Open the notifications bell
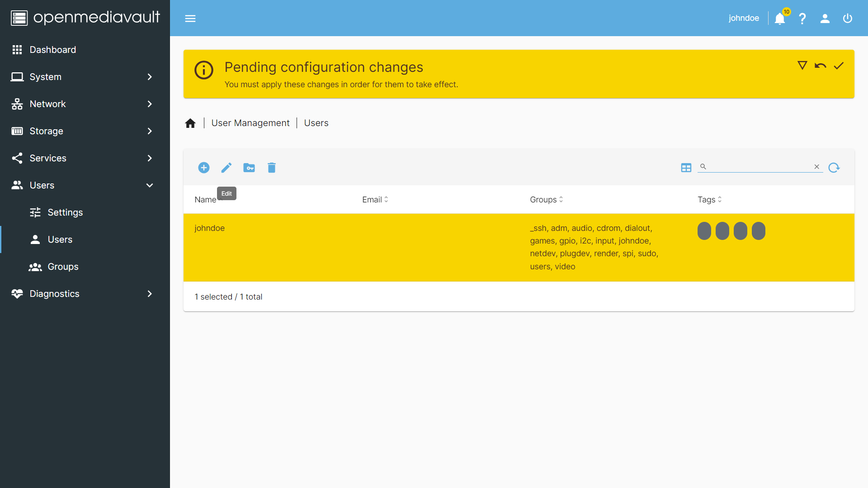 780,19
